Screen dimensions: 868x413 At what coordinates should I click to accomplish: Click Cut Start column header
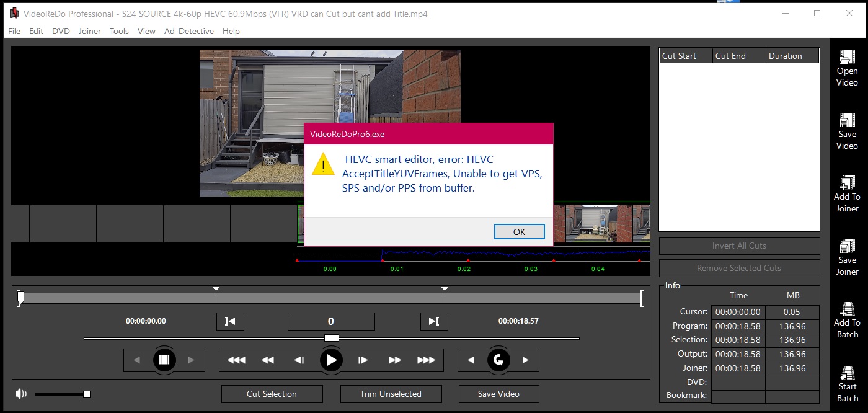(x=686, y=56)
